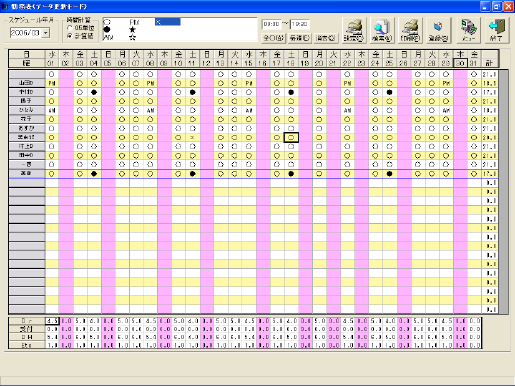Click the first summary cell under day 01

point(52,321)
